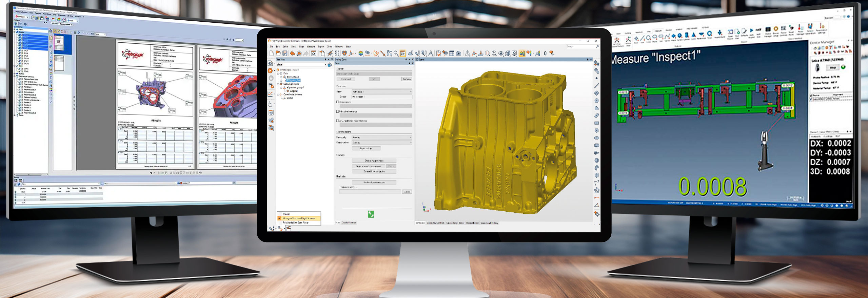Click the Cone feature icon in right monitor ribbon
The width and height of the screenshot is (868, 298).
coord(693,35)
